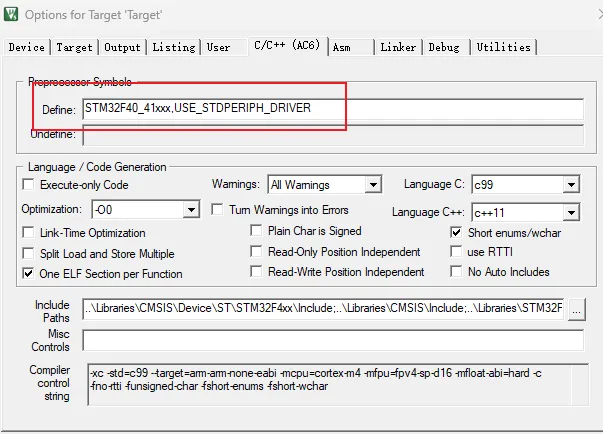Check Split Load and Store Multiple
The height and width of the screenshot is (434, 603).
[x=28, y=253]
